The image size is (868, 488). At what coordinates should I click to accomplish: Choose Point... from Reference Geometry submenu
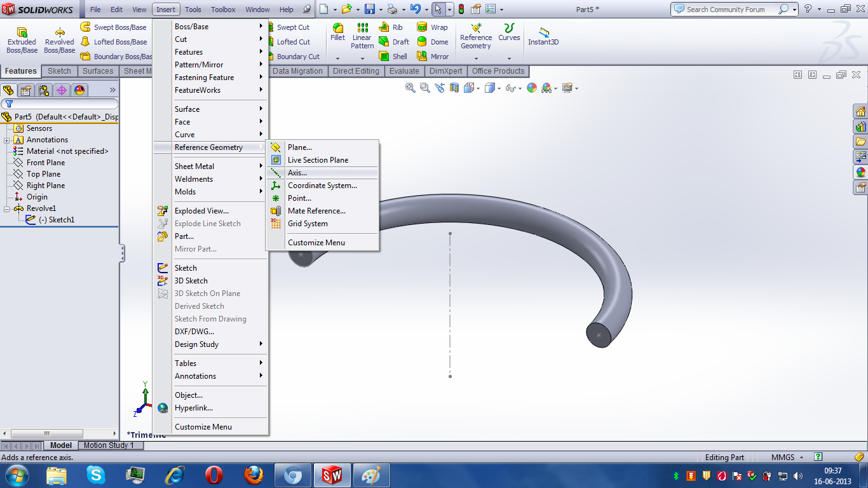323,198
